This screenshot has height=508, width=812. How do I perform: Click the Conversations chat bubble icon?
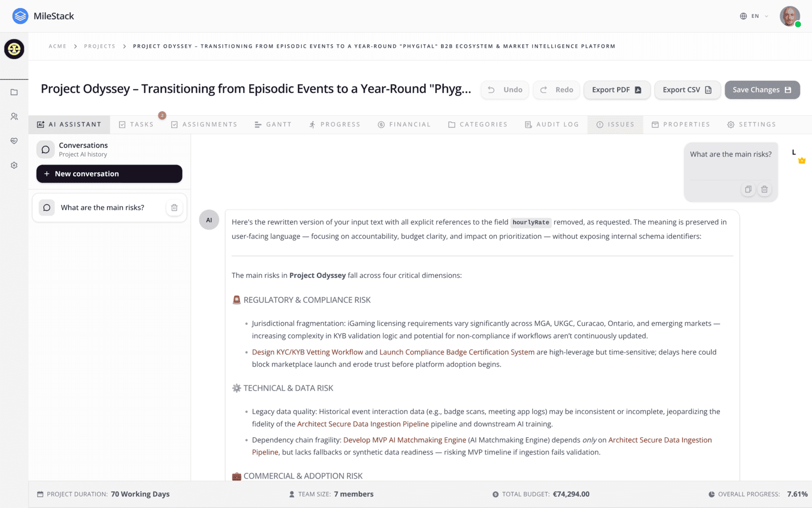(x=46, y=149)
